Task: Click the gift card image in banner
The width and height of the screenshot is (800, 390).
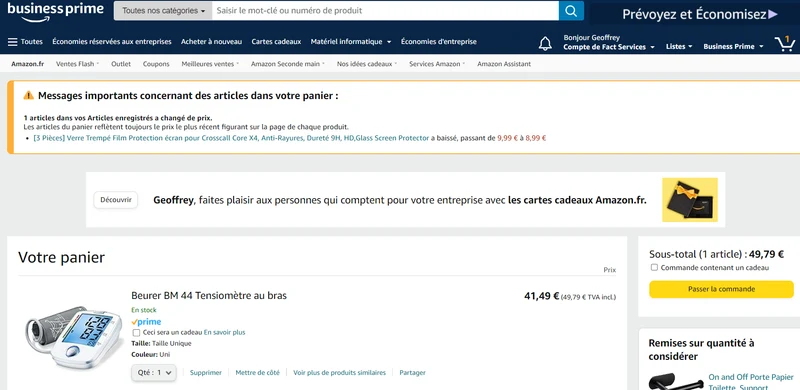Action: coord(690,200)
